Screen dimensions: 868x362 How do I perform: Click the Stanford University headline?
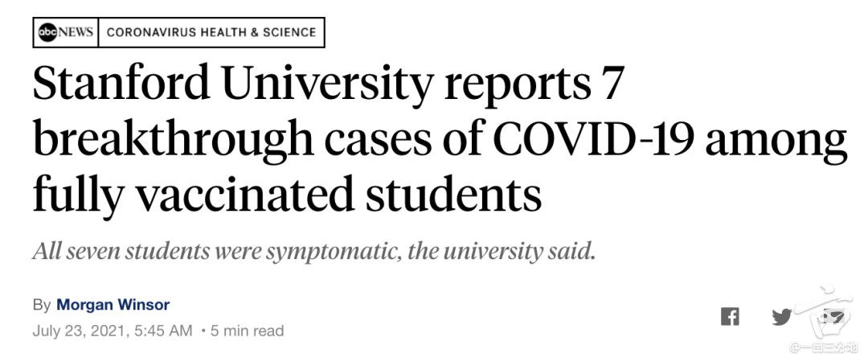440,138
